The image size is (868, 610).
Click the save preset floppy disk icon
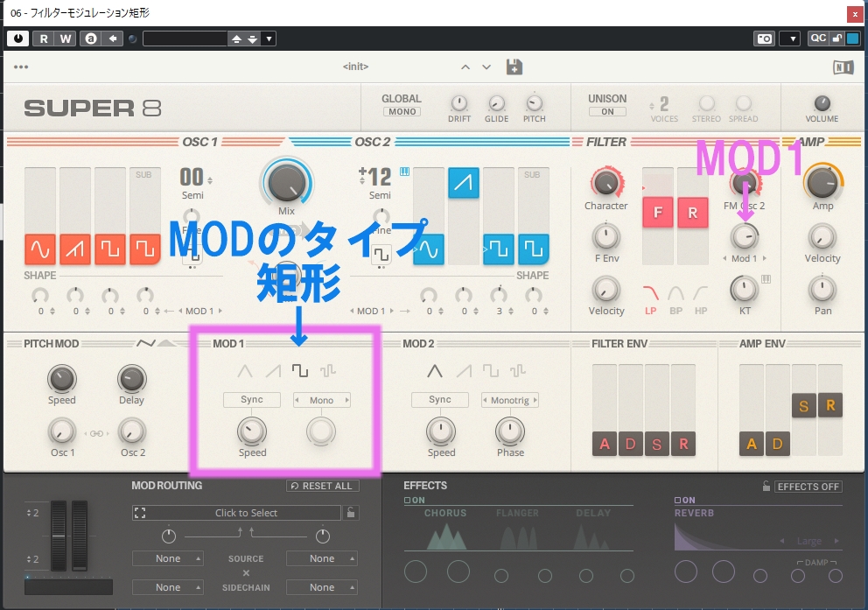514,67
